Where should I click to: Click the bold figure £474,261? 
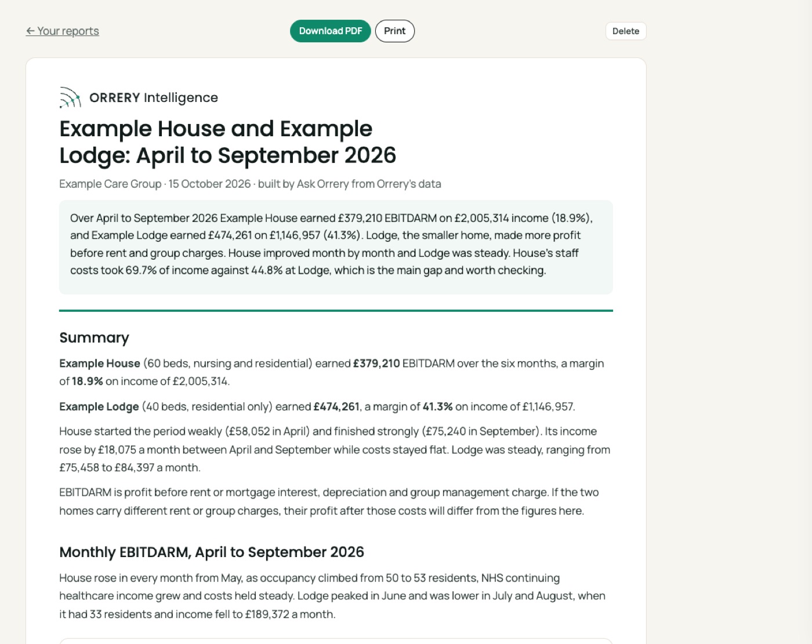click(x=336, y=406)
